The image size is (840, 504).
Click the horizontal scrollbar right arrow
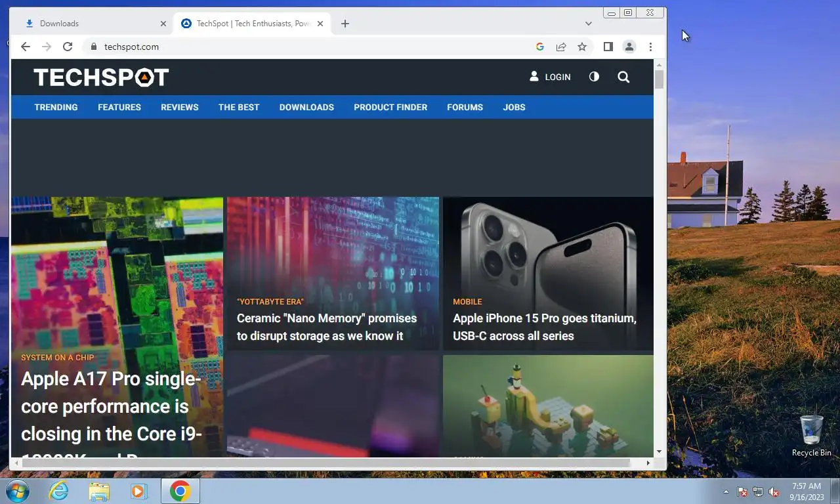pyautogui.click(x=648, y=463)
